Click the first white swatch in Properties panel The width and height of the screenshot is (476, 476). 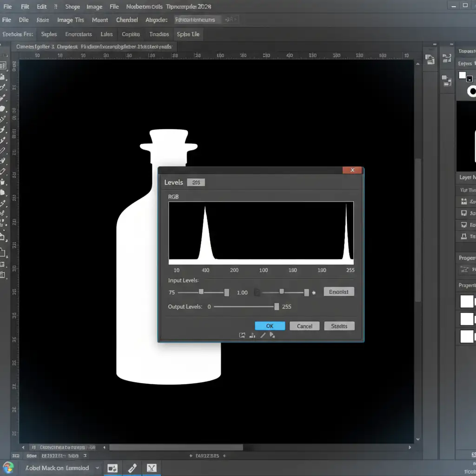(x=467, y=301)
